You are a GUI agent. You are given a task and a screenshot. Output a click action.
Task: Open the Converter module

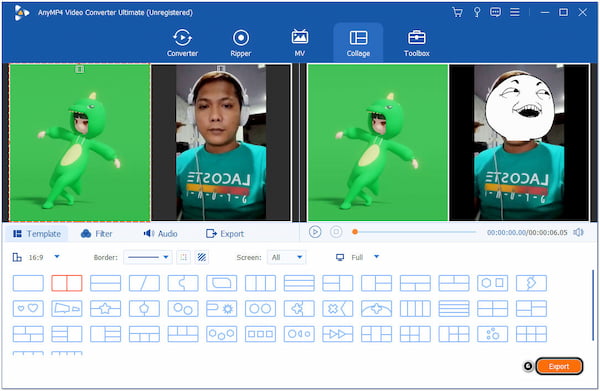click(182, 43)
